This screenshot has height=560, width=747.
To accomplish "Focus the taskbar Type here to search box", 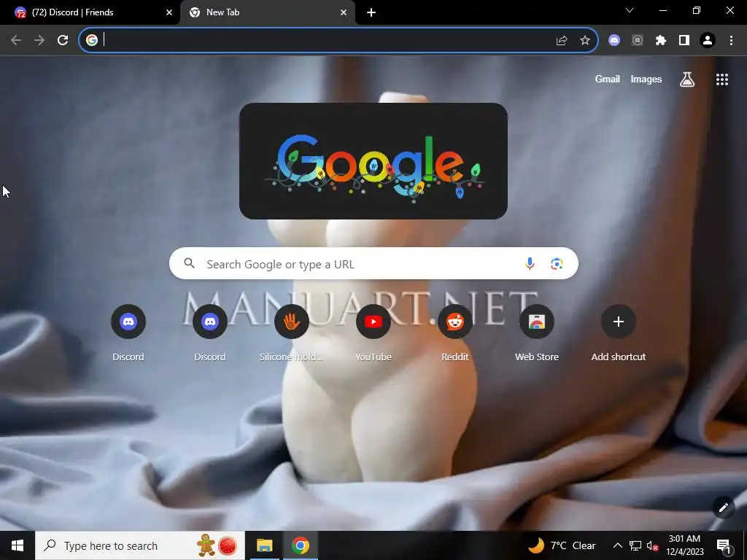I will click(140, 545).
